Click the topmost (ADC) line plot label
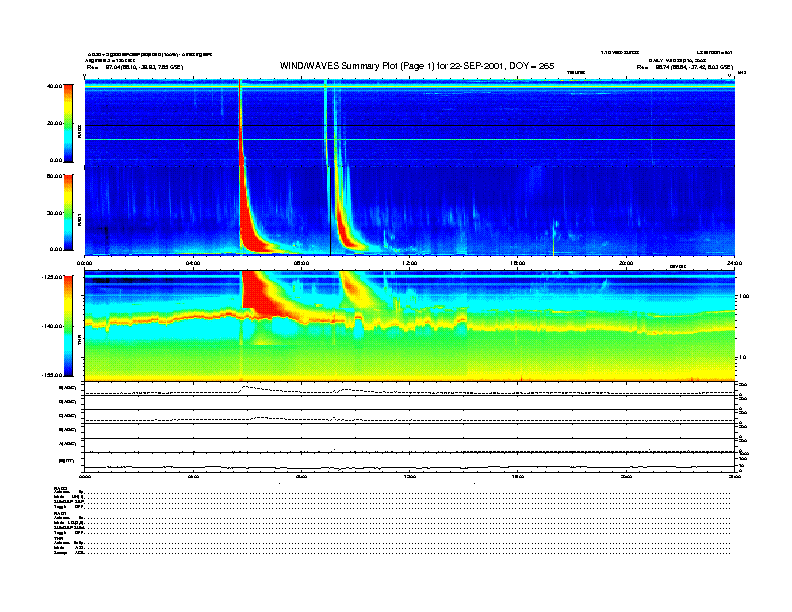This screenshot has height=612, width=792. [x=68, y=388]
